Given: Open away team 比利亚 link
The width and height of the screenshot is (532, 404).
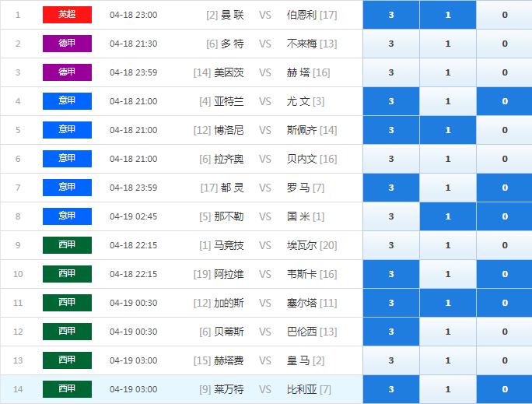Looking at the screenshot, I should (302, 389).
